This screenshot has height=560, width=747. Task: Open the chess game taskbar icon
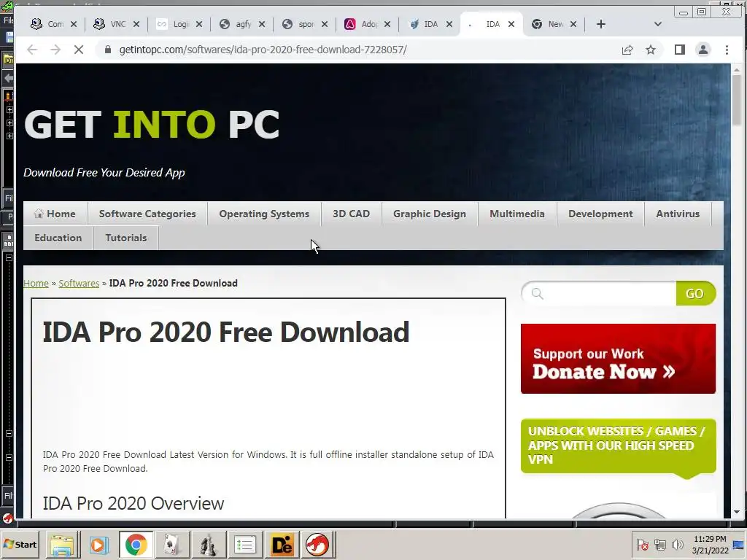tap(208, 545)
